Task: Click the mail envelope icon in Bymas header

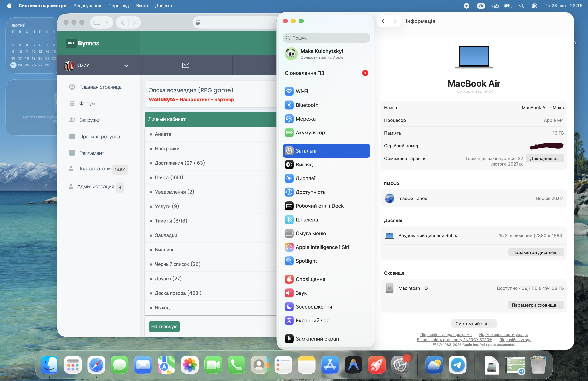Action: [x=186, y=65]
